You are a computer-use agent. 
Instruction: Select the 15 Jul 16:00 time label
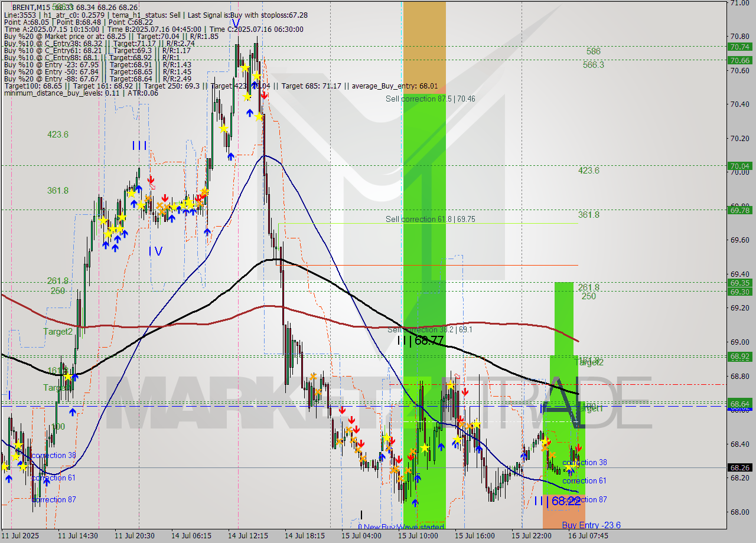(474, 536)
